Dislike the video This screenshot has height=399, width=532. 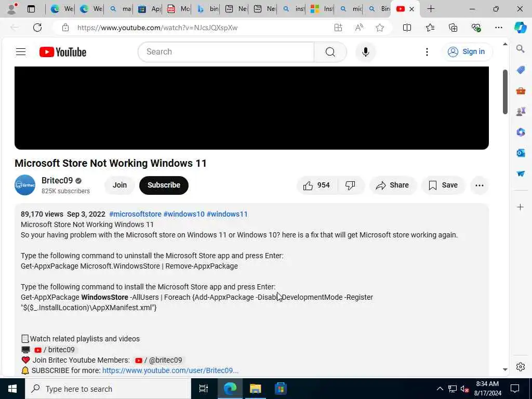pyautogui.click(x=351, y=185)
